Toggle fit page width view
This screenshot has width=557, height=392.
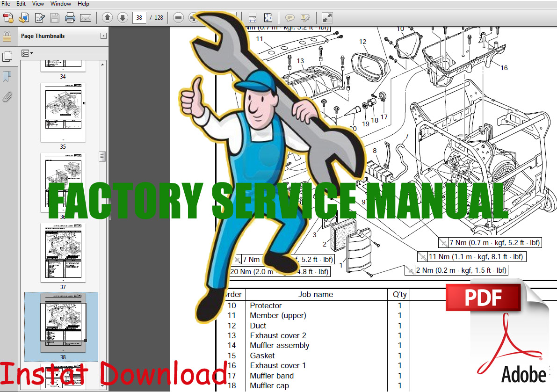coord(253,17)
